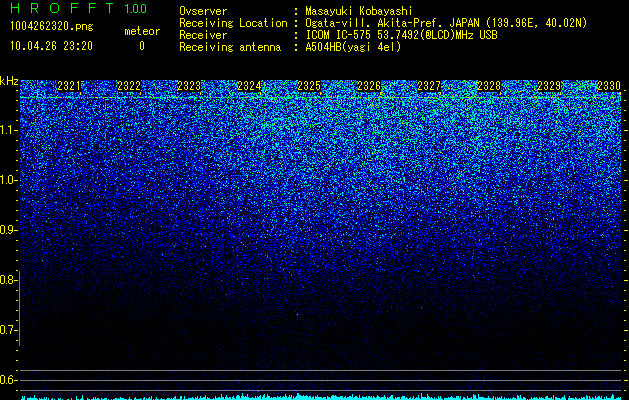Image resolution: width=629 pixels, height=400 pixels.
Task: Click the meteor count 0
Action: (142, 46)
